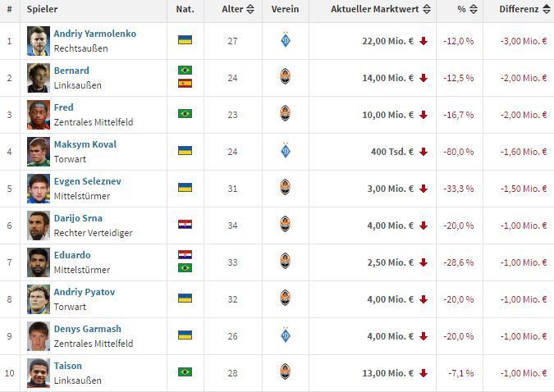Click Shakhtar crest in Seleznev row
This screenshot has height=392, width=554.
[285, 187]
